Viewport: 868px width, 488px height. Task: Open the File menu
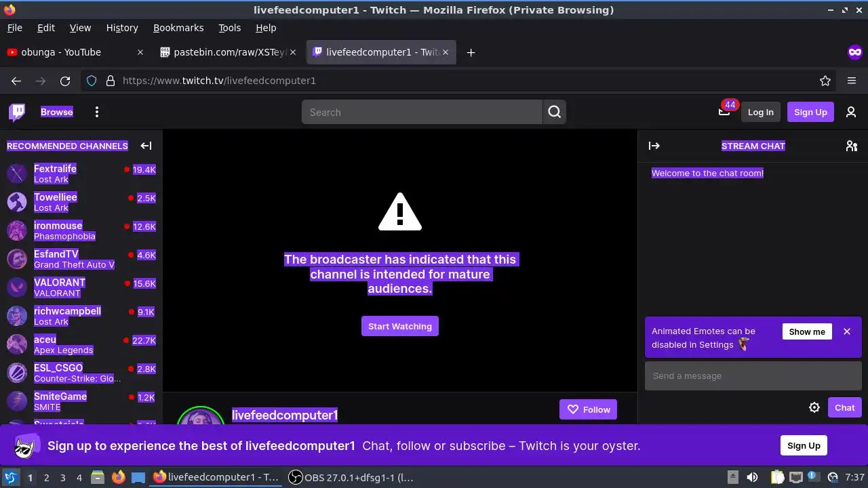(15, 28)
